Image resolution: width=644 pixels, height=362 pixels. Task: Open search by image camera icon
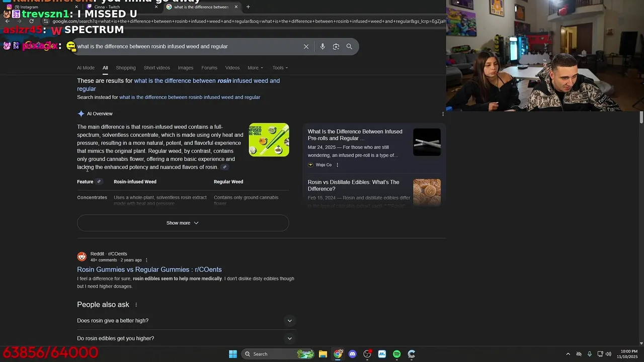click(336, 46)
